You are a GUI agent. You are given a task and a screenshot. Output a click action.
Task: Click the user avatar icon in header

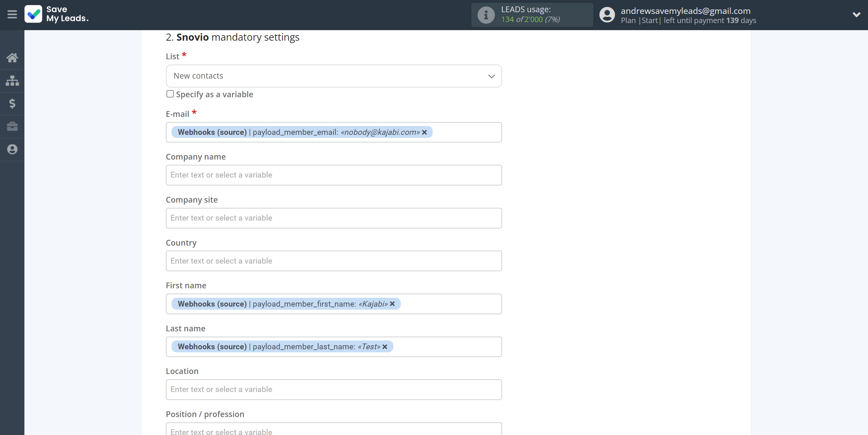point(607,15)
